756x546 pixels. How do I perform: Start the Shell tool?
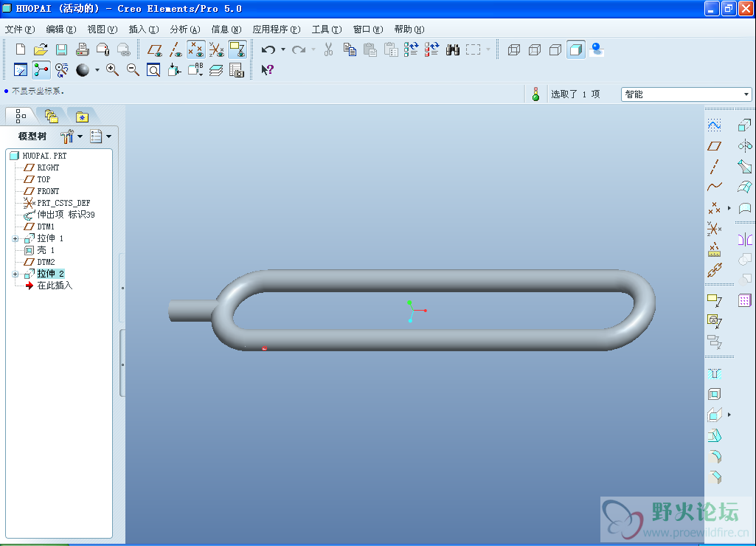pyautogui.click(x=714, y=395)
